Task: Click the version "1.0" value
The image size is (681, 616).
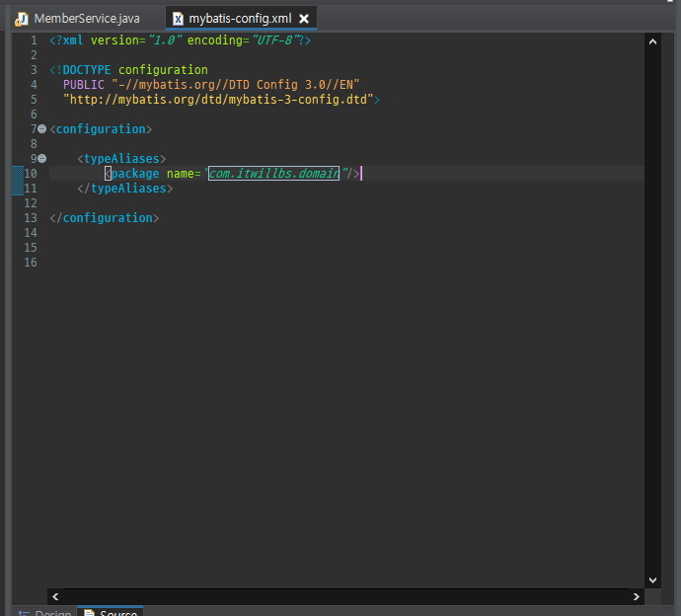Action: 165,40
